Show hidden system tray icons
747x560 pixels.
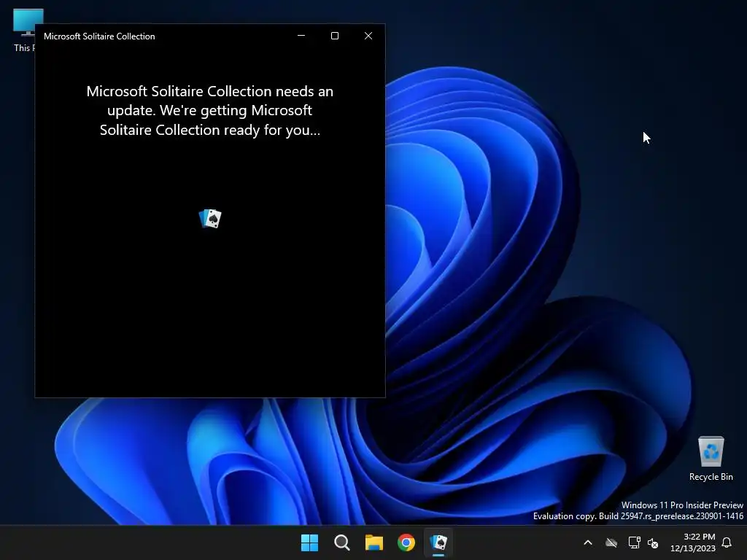coord(588,542)
